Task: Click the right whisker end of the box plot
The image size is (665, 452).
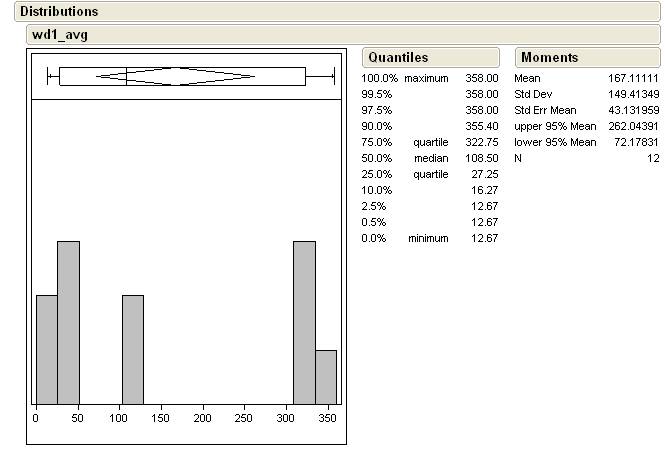Action: [x=333, y=76]
